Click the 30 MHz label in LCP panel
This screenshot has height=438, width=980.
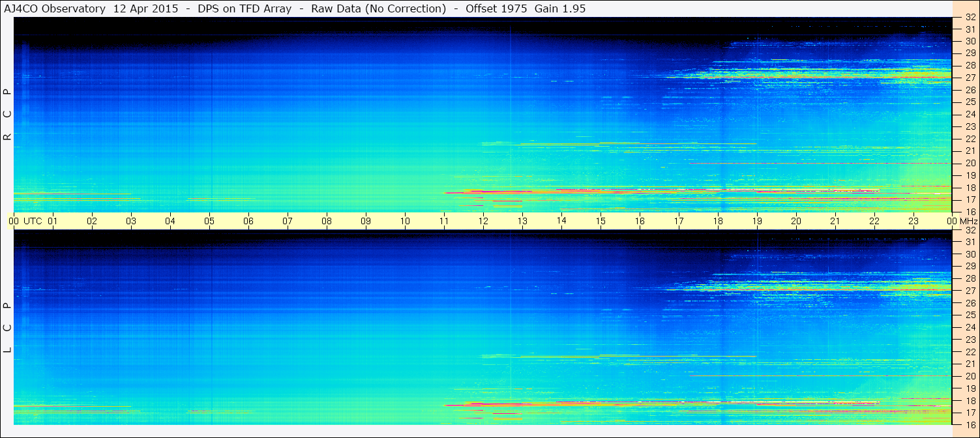point(970,254)
